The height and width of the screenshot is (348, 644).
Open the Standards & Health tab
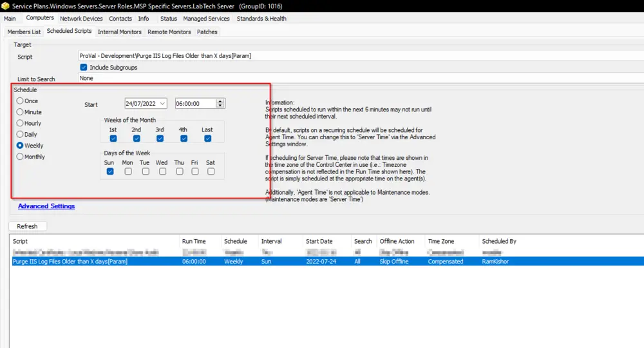click(261, 19)
